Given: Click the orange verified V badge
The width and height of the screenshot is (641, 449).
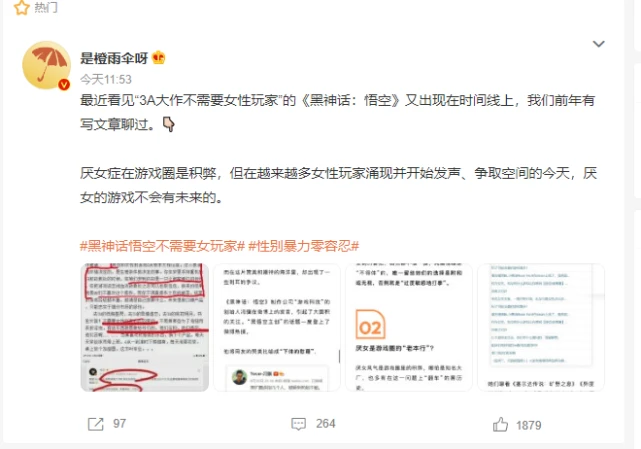Looking at the screenshot, I should click(x=64, y=84).
